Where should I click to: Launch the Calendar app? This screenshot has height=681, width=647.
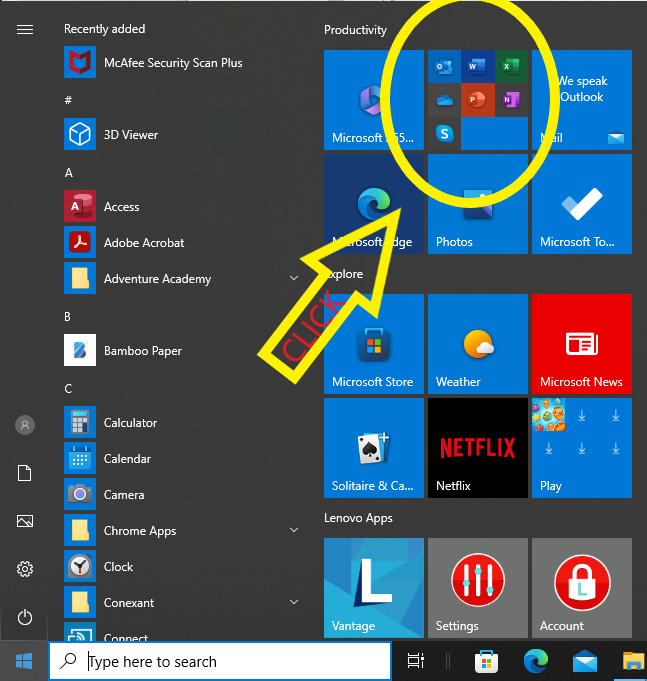click(x=107, y=458)
